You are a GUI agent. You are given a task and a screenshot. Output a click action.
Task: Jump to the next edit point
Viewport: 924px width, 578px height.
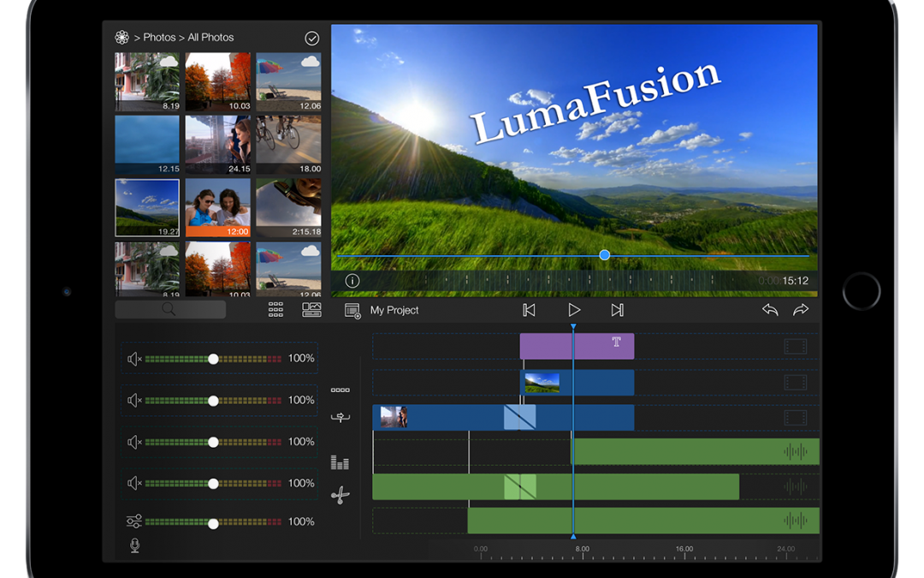pos(617,310)
